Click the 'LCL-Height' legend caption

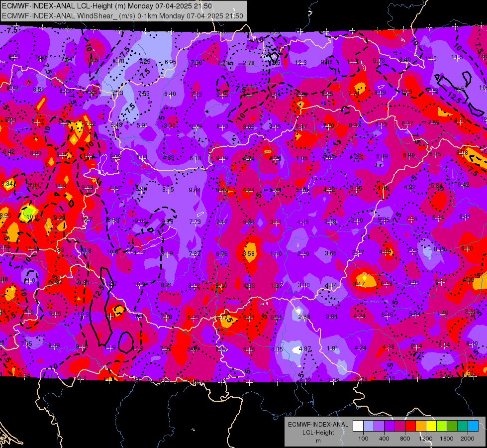point(318,433)
